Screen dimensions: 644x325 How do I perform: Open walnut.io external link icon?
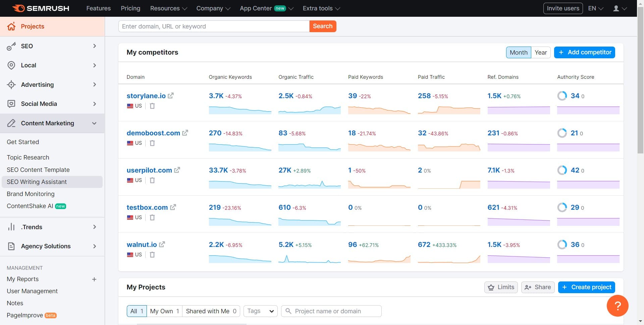point(162,245)
